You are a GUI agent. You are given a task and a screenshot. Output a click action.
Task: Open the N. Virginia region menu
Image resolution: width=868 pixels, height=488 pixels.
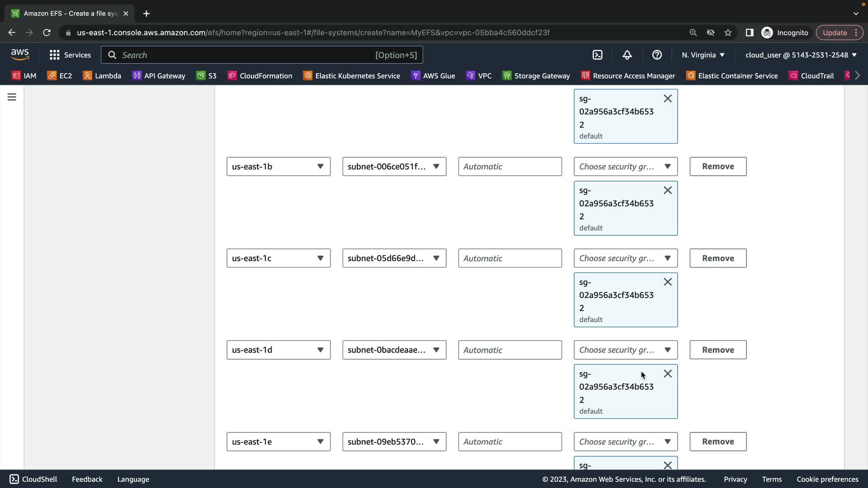coord(703,55)
